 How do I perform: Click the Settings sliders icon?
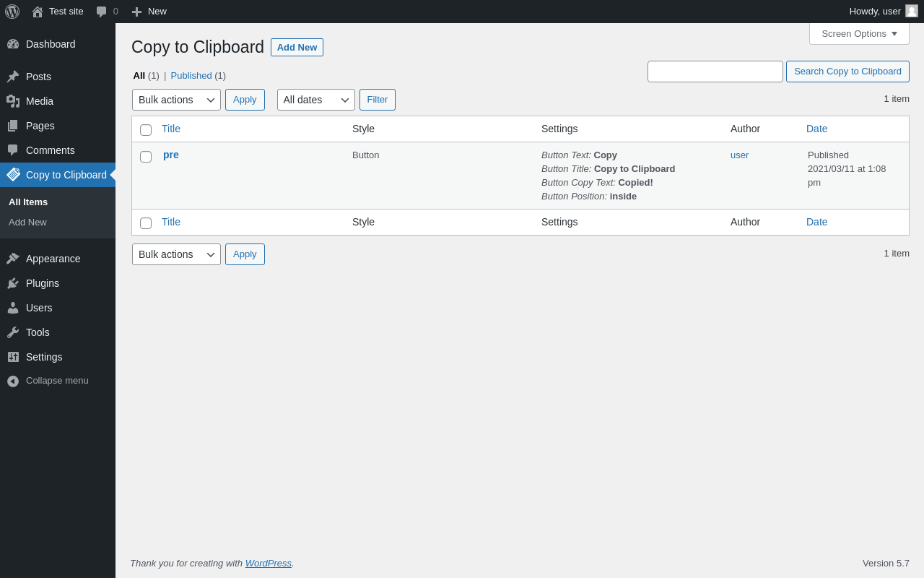click(13, 357)
